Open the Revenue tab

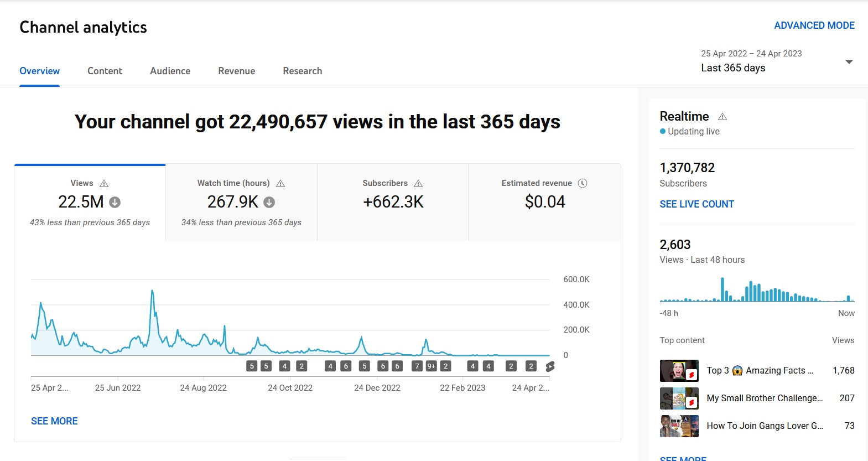(237, 71)
